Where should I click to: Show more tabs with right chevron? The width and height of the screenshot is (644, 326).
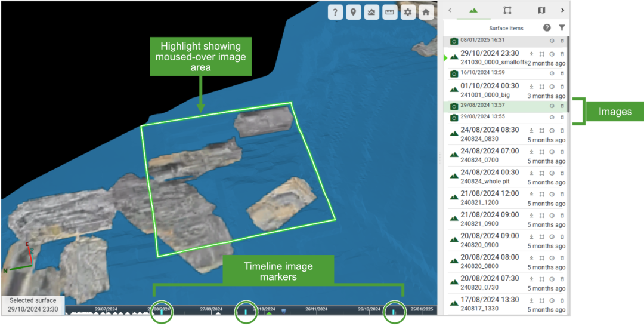pyautogui.click(x=563, y=10)
